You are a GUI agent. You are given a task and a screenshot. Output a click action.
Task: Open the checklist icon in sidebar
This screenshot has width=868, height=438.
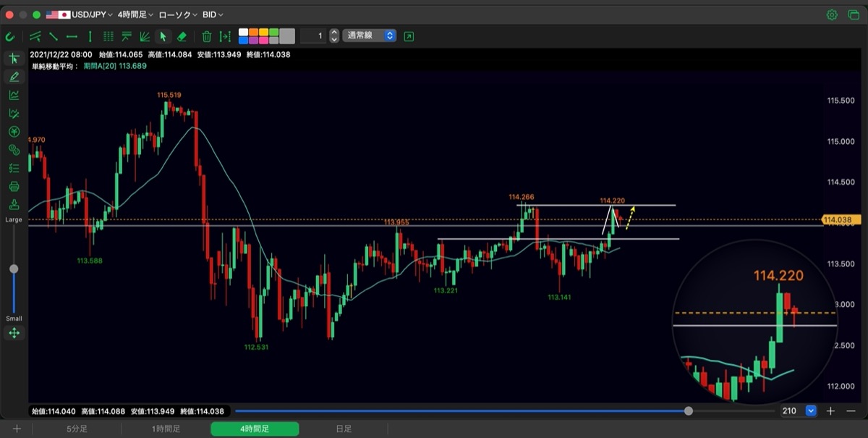[x=14, y=168]
